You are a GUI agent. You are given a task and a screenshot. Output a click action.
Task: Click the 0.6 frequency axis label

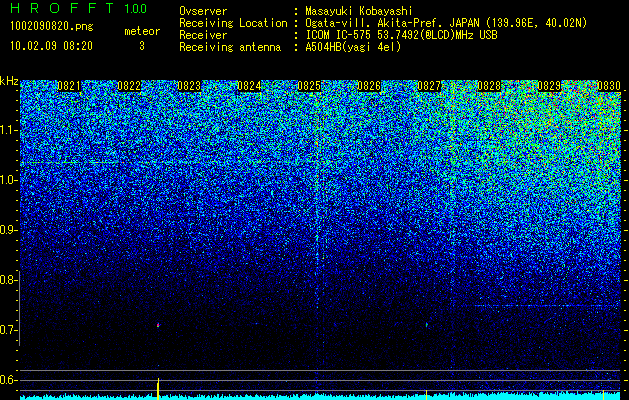tap(7, 380)
